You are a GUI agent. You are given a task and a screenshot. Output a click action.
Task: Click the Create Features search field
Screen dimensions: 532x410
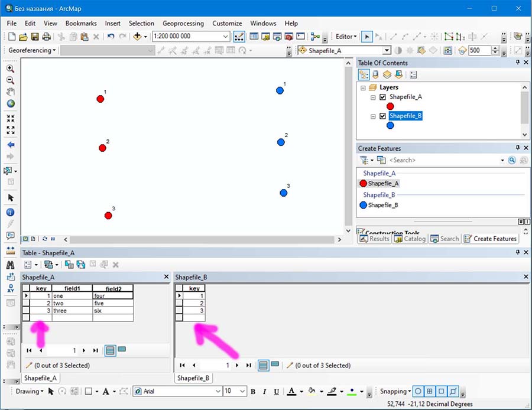[443, 160]
